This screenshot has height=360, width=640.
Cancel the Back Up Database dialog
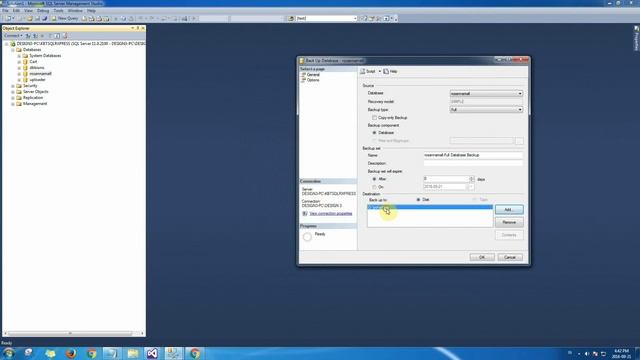point(510,257)
